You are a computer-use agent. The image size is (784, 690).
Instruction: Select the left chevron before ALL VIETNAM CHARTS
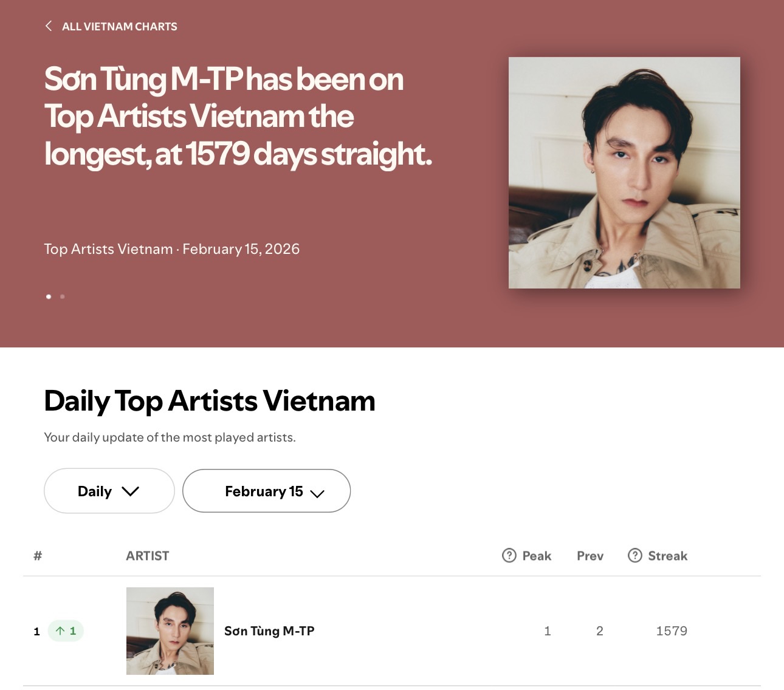(x=49, y=26)
